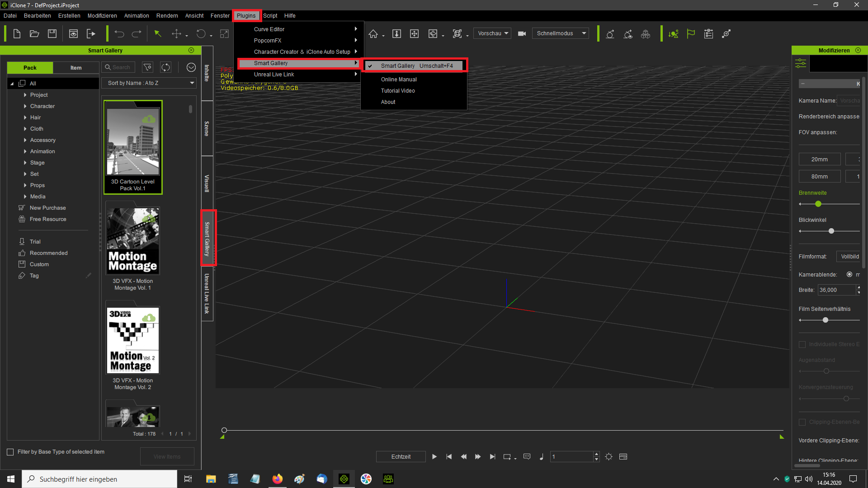This screenshot has height=488, width=868.
Task: Jump to the last frame button
Action: (492, 457)
